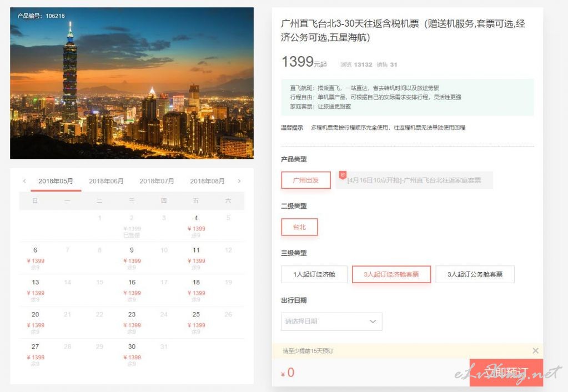
Task: Pick May 6 on the calendar
Action: pyautogui.click(x=35, y=258)
